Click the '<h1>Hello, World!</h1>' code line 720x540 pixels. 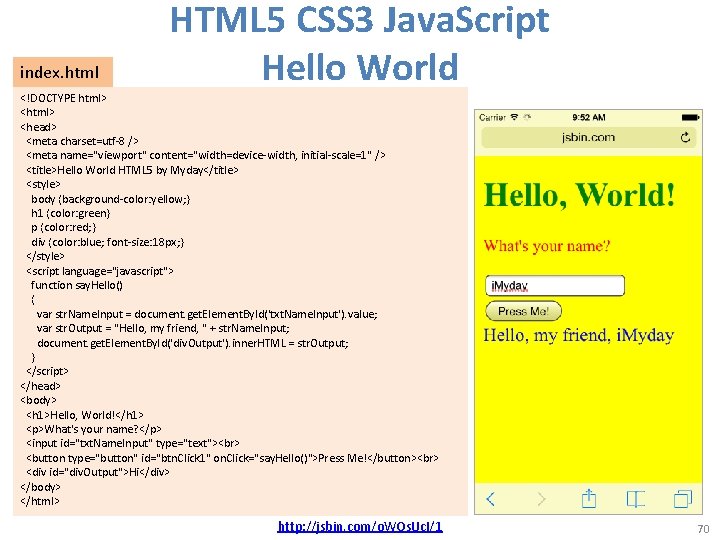pyautogui.click(x=85, y=415)
